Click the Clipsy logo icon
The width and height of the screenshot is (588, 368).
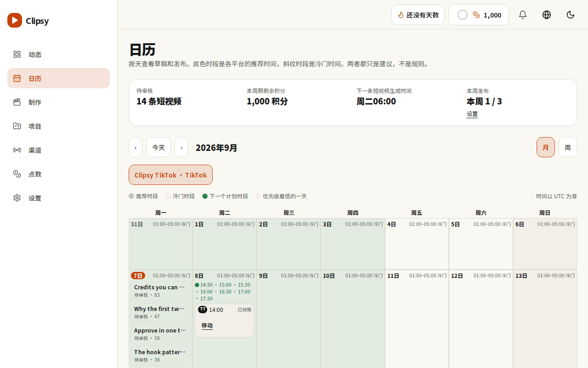[x=15, y=20]
